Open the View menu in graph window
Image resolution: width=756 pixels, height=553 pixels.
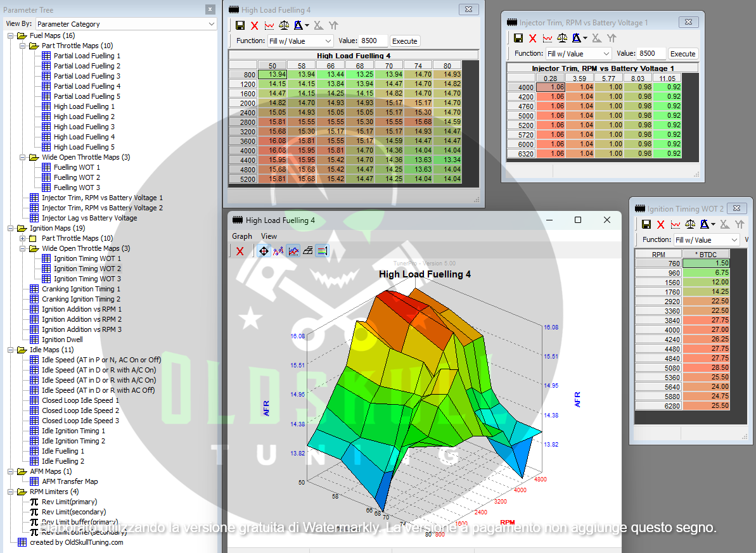point(269,236)
